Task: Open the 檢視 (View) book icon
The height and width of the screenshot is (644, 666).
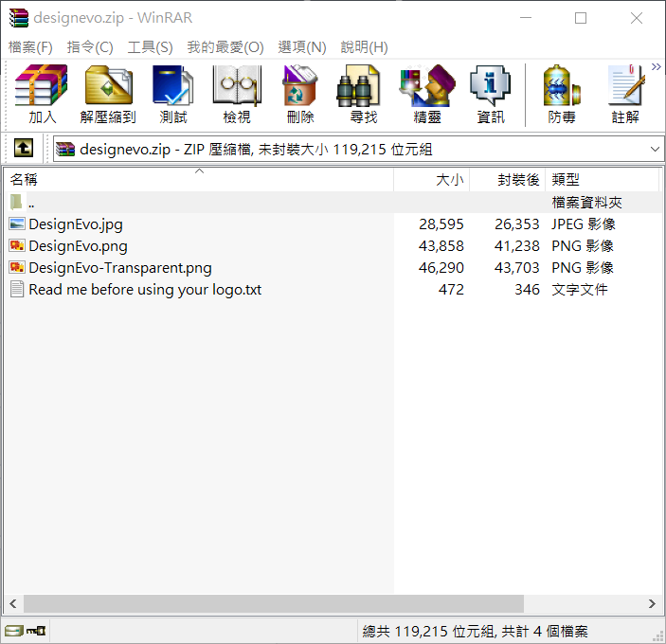Action: 237,85
